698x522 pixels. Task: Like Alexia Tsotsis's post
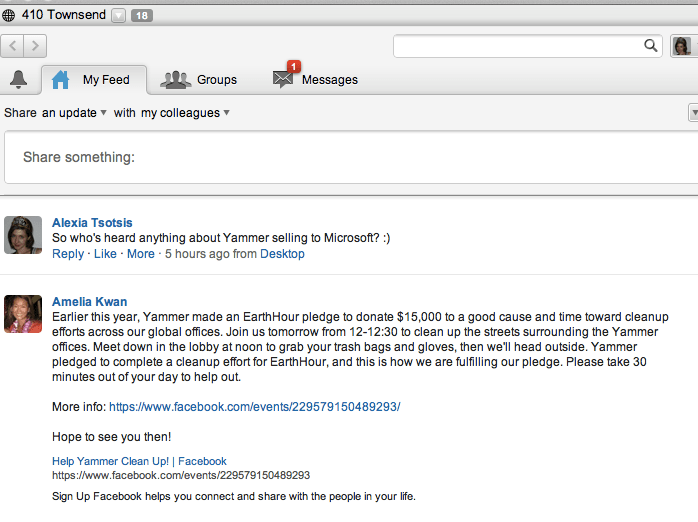(x=105, y=254)
